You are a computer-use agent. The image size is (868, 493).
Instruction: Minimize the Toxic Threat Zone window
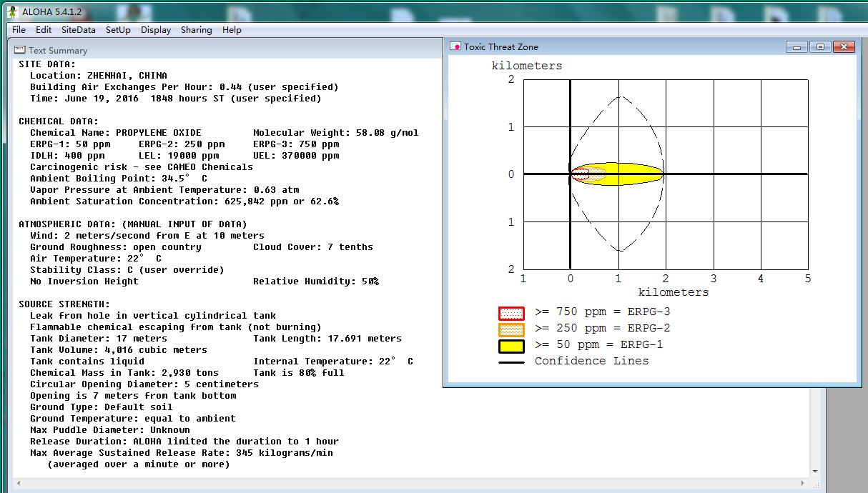click(797, 47)
